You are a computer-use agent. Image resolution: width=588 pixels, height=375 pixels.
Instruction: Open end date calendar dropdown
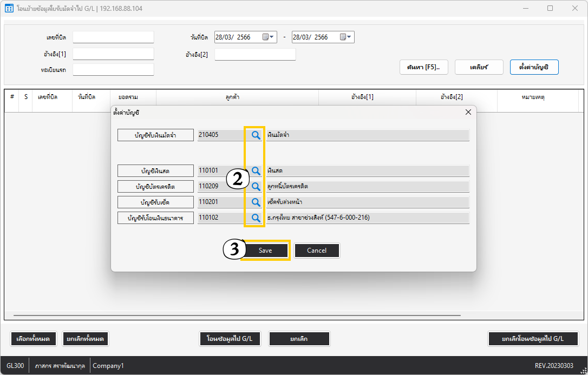pyautogui.click(x=345, y=37)
